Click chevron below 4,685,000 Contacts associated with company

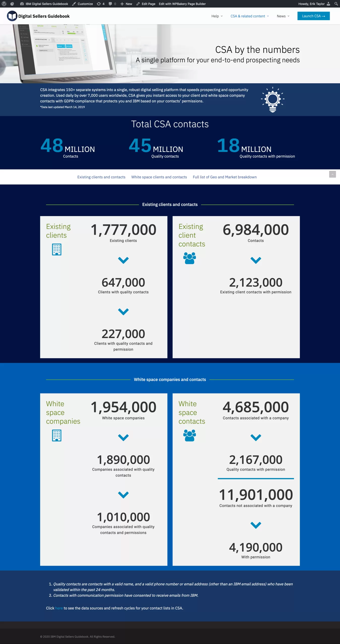[256, 437]
